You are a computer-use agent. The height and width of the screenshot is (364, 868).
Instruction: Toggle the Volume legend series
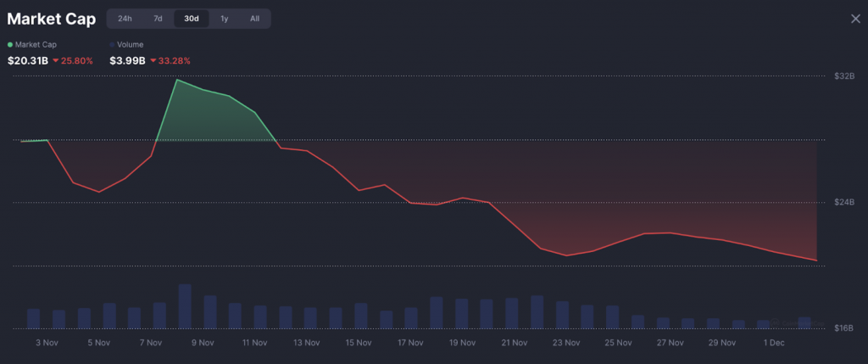tap(129, 44)
